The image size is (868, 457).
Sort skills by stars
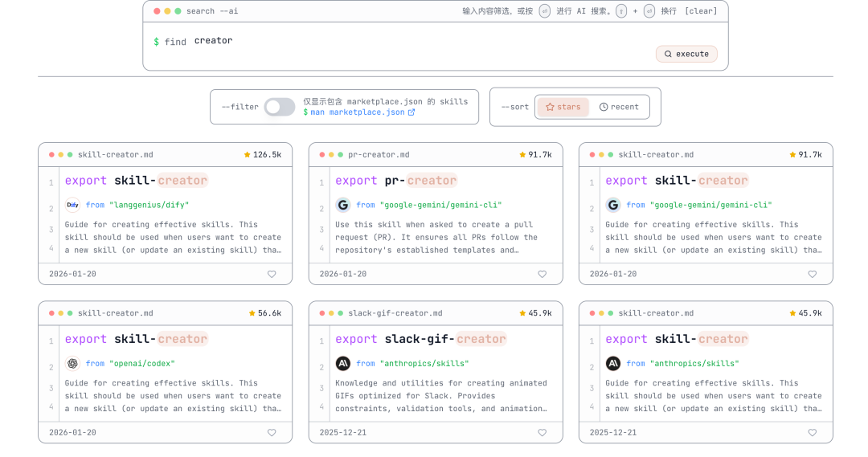point(563,107)
